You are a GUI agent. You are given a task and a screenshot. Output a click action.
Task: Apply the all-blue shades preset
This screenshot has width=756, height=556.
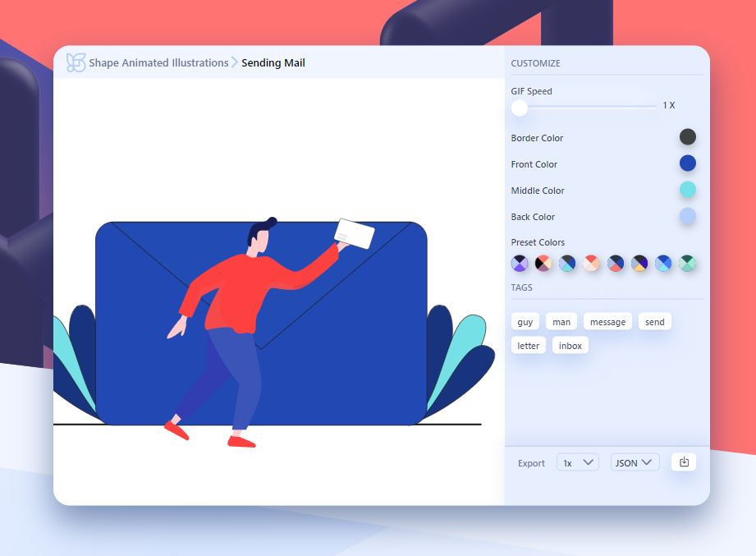tap(663, 264)
